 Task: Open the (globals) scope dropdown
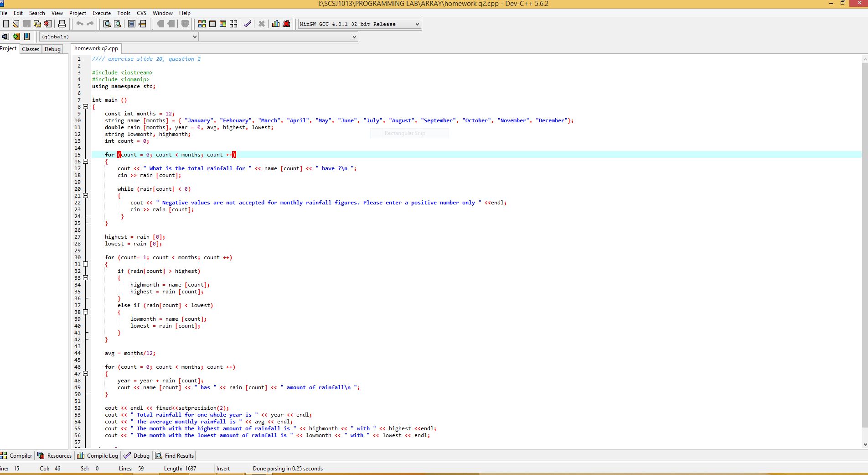click(x=195, y=37)
